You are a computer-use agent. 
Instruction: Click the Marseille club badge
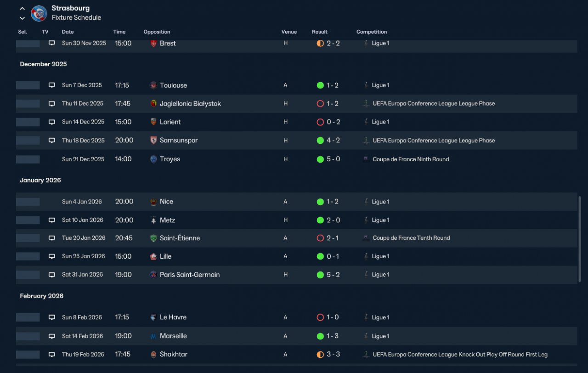pos(153,336)
